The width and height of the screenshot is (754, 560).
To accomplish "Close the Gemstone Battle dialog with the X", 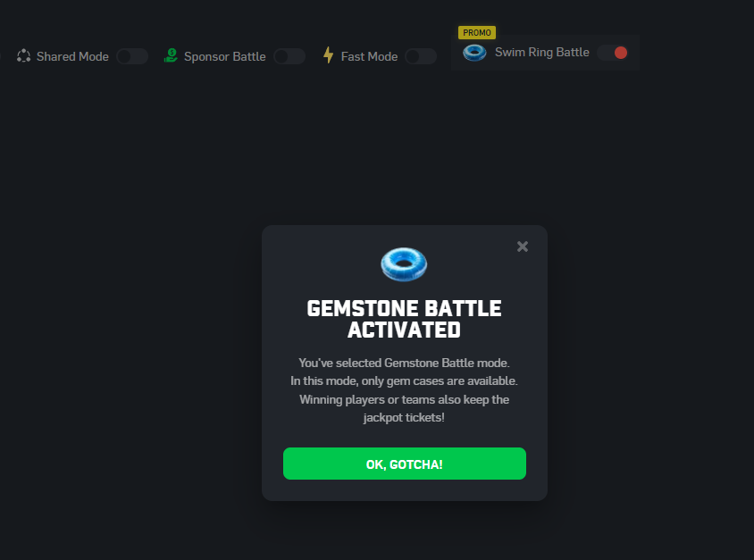I will click(x=523, y=247).
